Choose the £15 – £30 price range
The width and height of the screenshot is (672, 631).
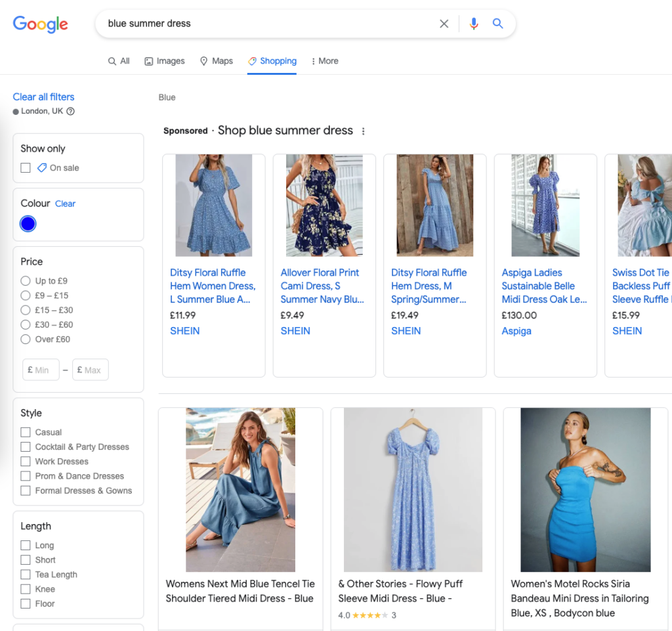26,310
